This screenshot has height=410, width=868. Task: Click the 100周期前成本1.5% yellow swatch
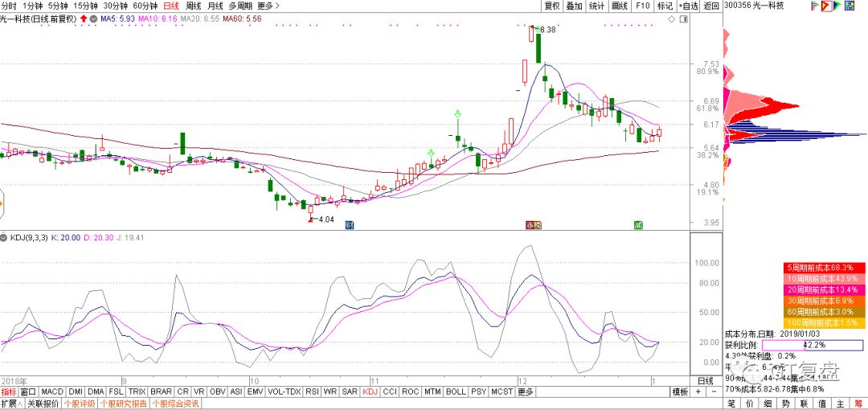tap(825, 322)
